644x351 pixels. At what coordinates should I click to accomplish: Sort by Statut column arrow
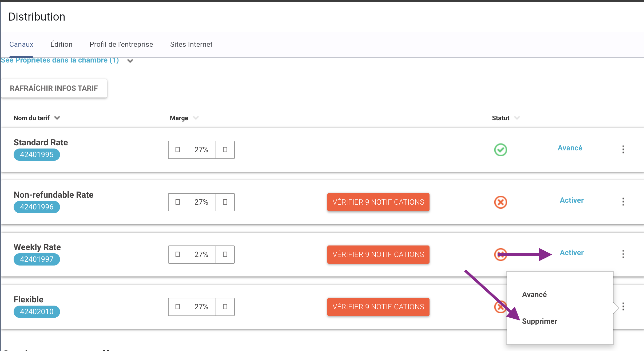tap(517, 118)
